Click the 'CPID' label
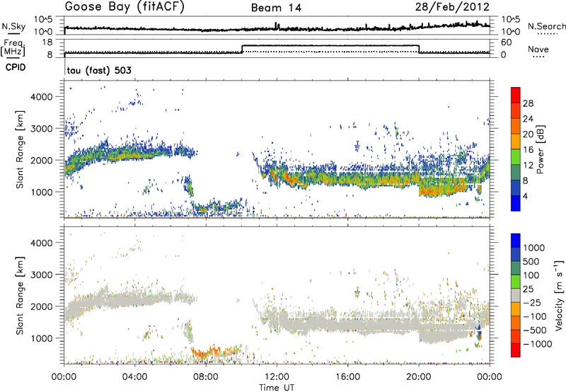This screenshot has height=392, width=566. coord(16,67)
